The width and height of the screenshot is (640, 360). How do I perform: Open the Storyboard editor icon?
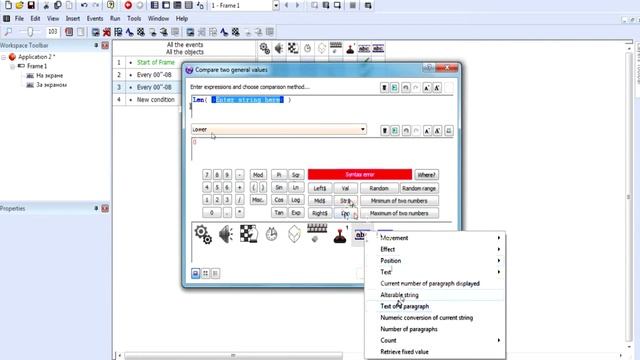(x=155, y=5)
